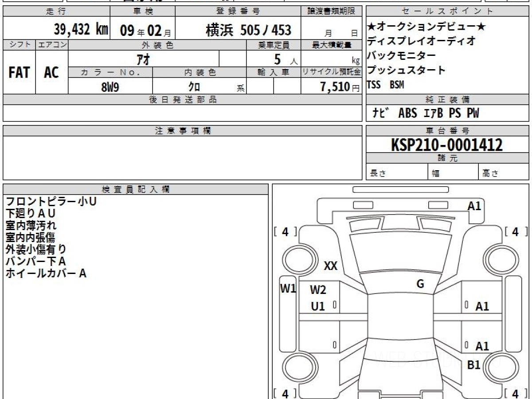Screen dimensions: 532x399
Task: Select the G mark on the windshield
Action: click(420, 284)
